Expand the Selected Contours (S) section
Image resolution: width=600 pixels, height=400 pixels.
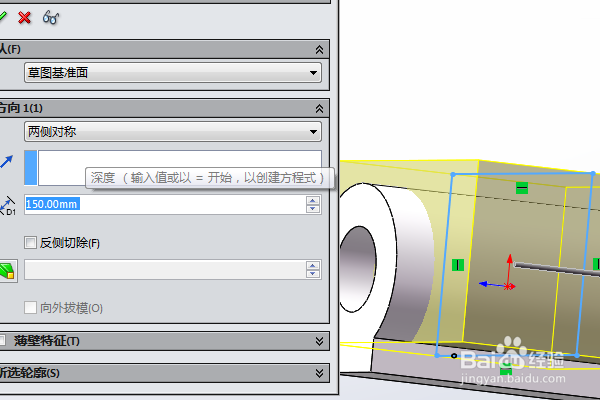[x=319, y=373]
